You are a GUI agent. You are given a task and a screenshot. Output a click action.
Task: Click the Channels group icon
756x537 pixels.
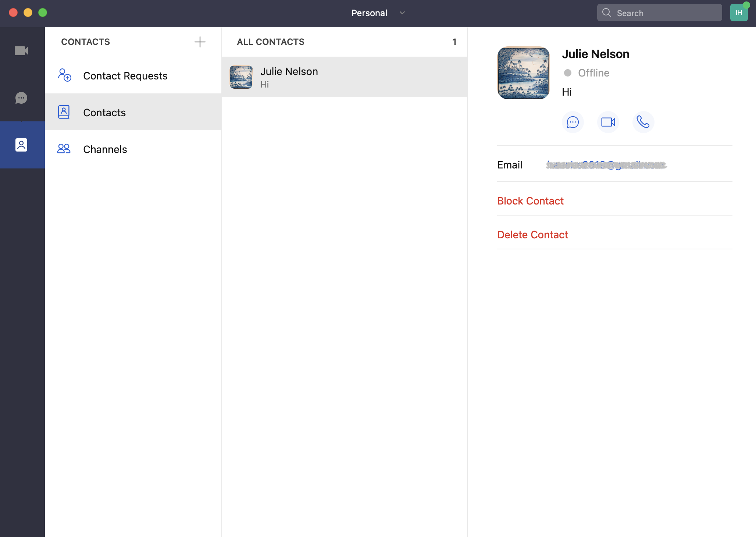click(64, 149)
